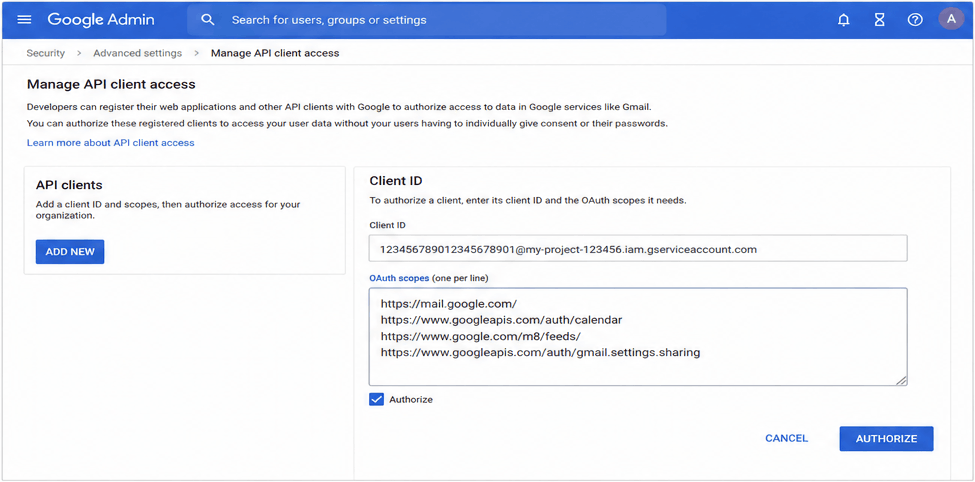Open the notifications bell
Viewport: 975px width, 482px height.
(x=843, y=20)
